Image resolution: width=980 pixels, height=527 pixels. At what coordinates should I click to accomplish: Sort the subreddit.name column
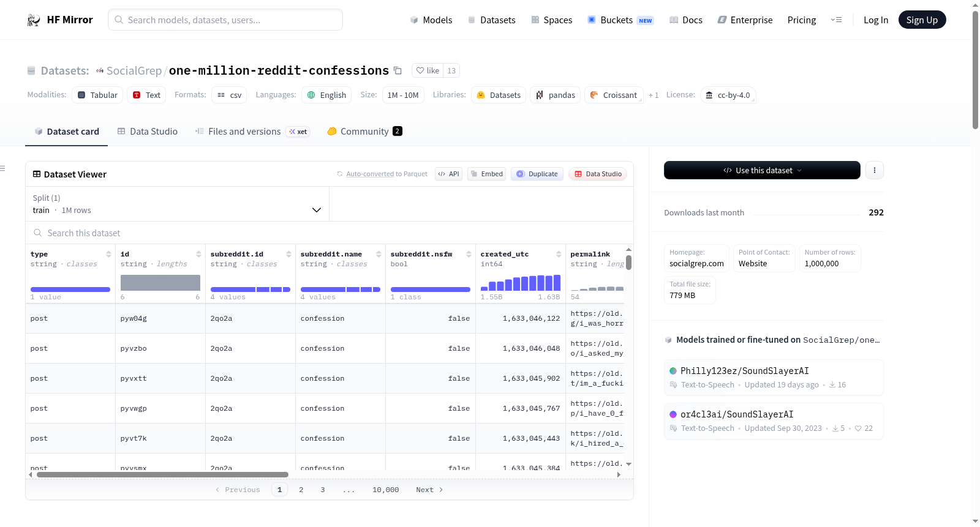click(379, 254)
